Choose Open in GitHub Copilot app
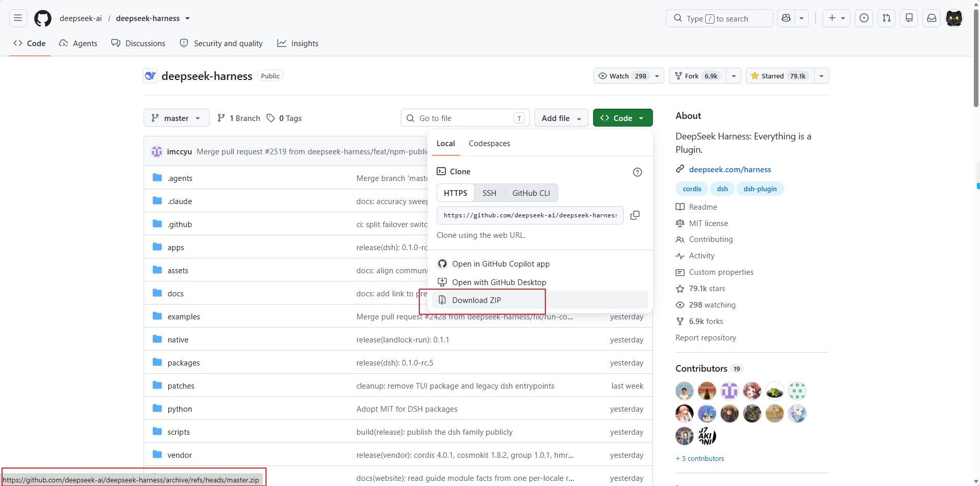This screenshot has height=486, width=980. [x=540, y=264]
